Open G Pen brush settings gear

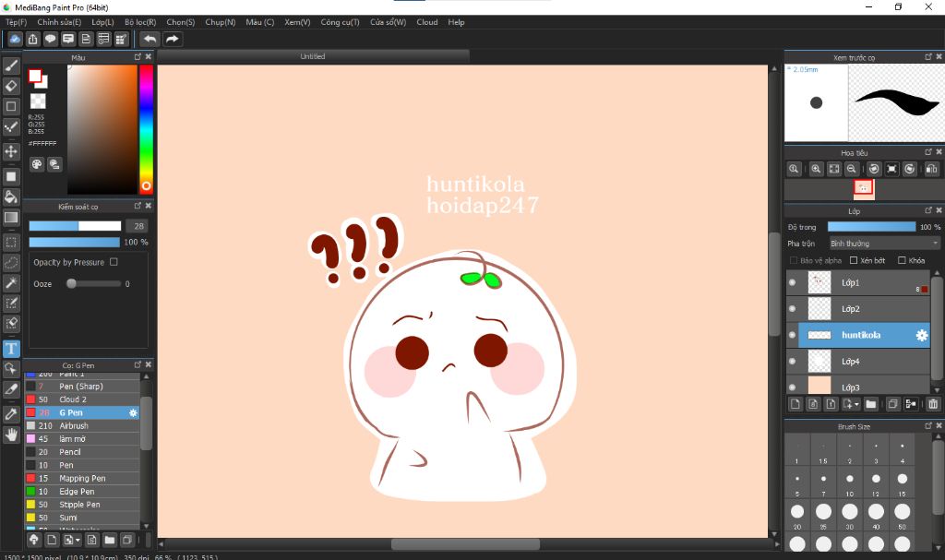133,413
